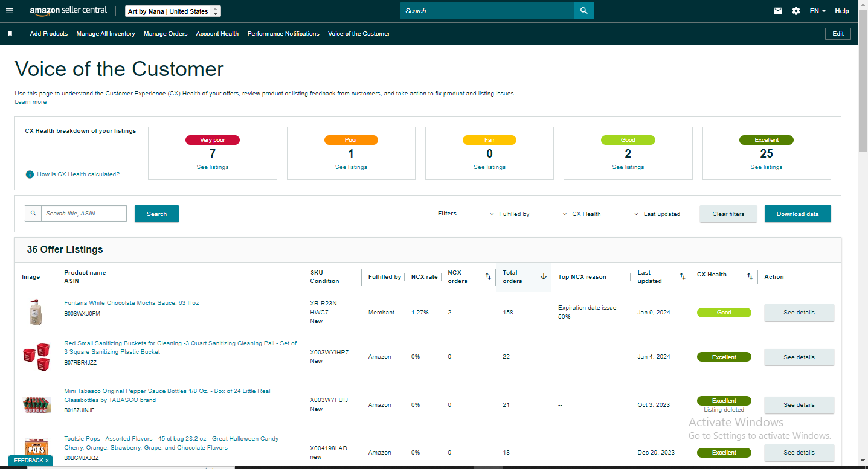Open Performance Notifications
Viewport: 868px width, 469px height.
(x=283, y=34)
